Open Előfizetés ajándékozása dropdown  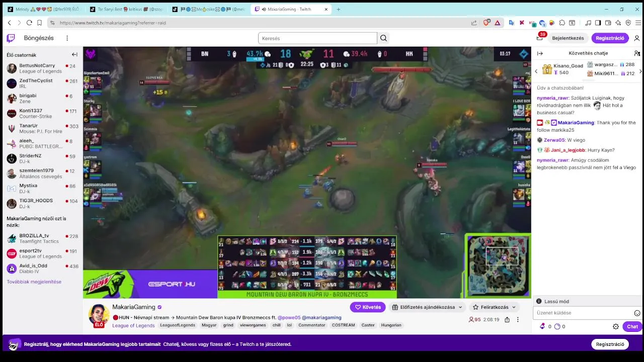427,307
